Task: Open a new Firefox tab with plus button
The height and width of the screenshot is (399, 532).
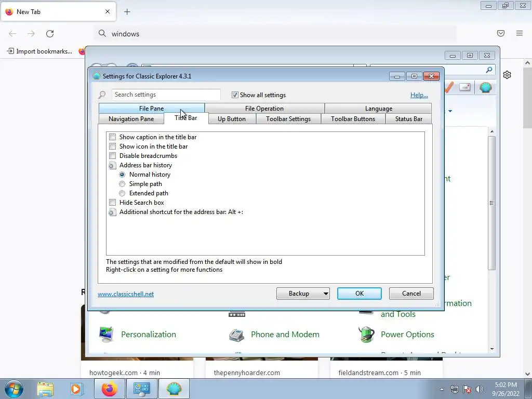Action: pyautogui.click(x=127, y=12)
